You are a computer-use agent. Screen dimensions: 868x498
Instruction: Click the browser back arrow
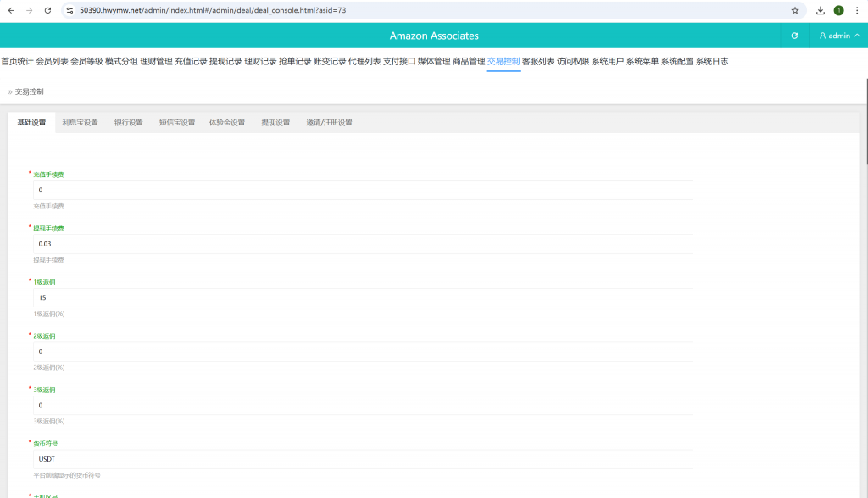pyautogui.click(x=11, y=10)
